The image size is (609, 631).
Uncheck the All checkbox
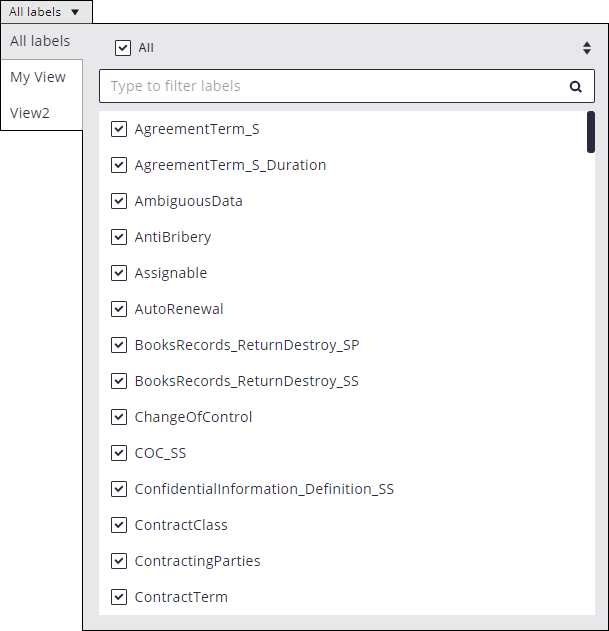(x=123, y=47)
